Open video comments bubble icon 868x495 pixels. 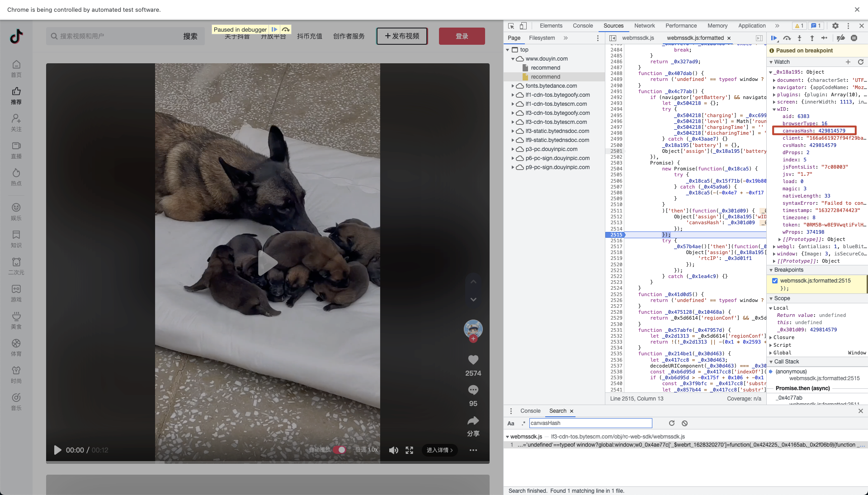pyautogui.click(x=473, y=390)
